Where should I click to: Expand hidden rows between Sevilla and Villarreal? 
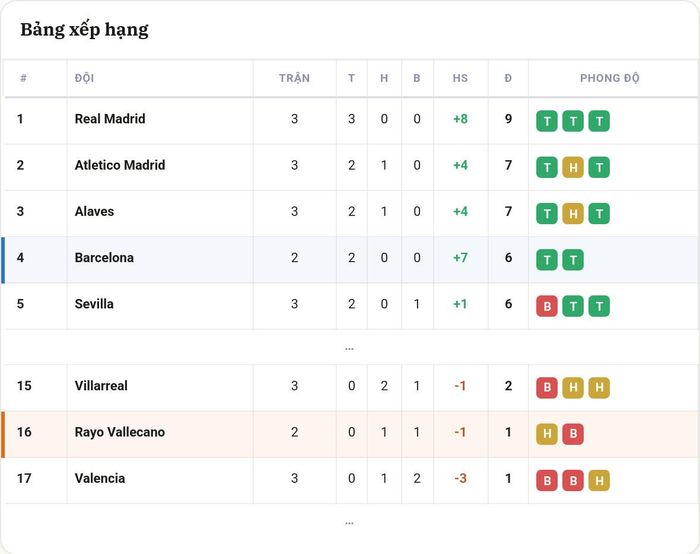coord(350,348)
